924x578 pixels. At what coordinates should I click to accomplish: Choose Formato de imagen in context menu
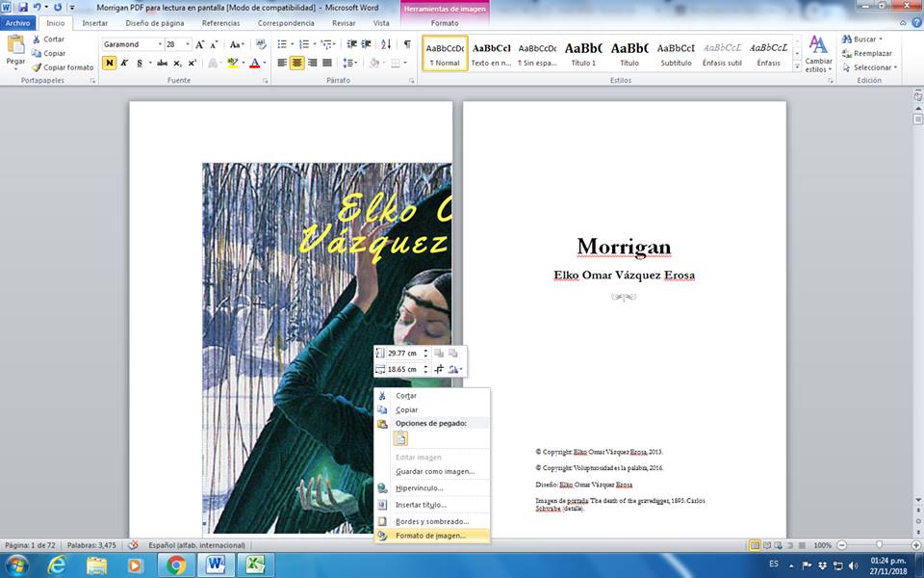430,536
